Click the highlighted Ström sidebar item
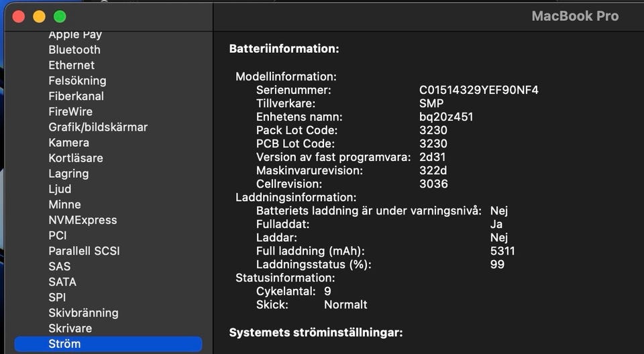This screenshot has width=644, height=354. pos(108,344)
